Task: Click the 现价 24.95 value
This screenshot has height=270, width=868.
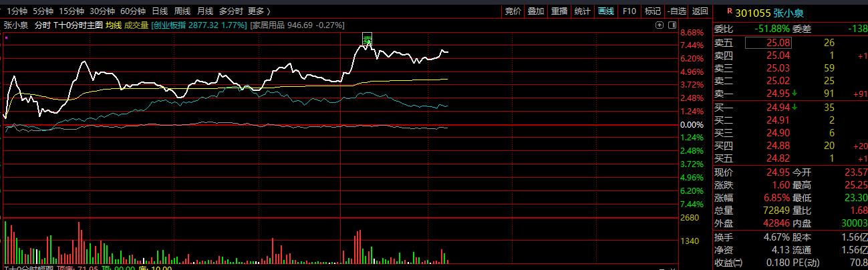Action: pyautogui.click(x=778, y=172)
